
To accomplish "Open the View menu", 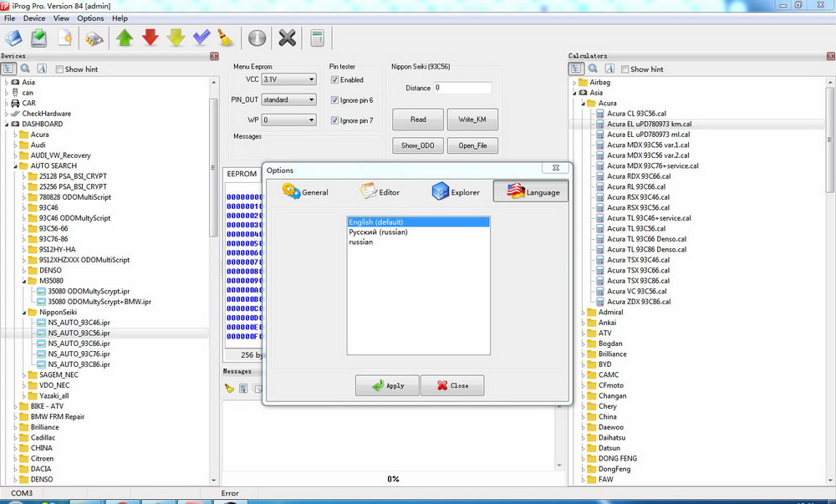I will coord(61,18).
